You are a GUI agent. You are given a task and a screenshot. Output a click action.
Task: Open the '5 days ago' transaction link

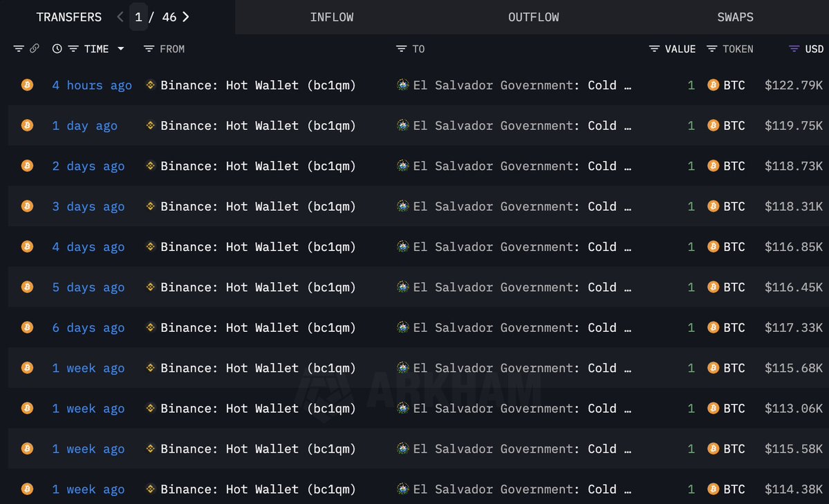point(89,287)
